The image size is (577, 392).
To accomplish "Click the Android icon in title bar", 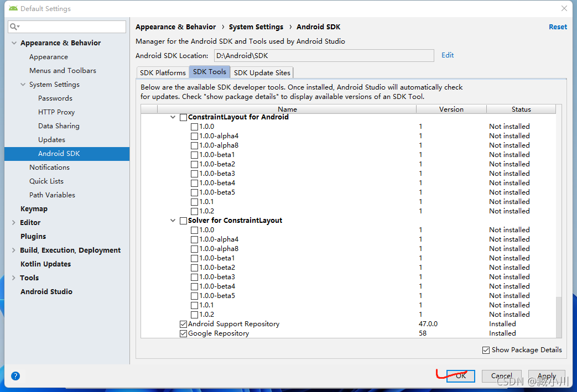I will (13, 8).
